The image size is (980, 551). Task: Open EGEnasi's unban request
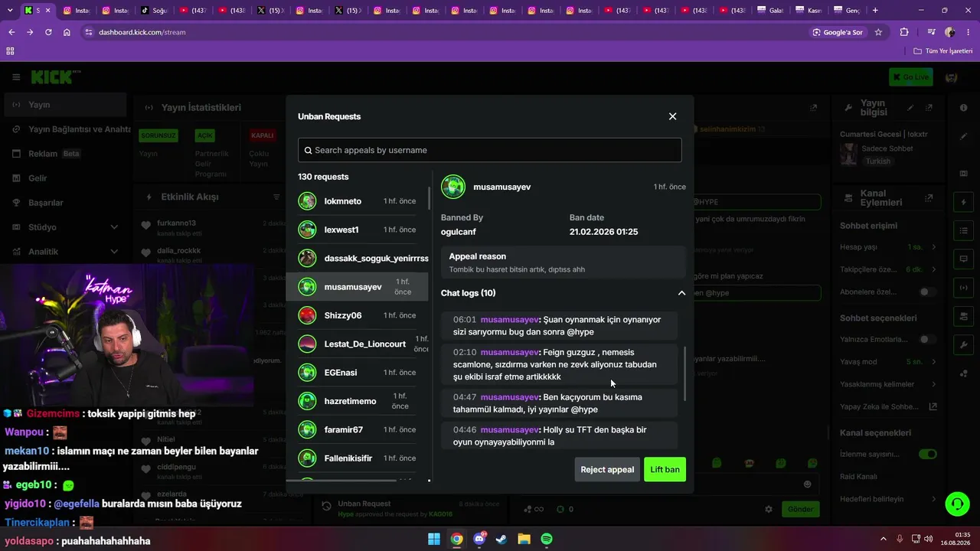pyautogui.click(x=358, y=373)
